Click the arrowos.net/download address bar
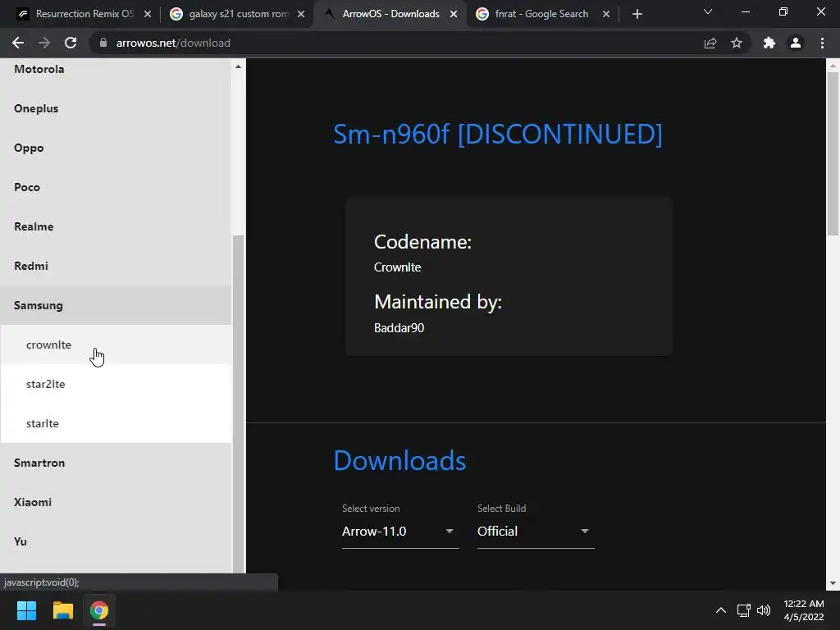The width and height of the screenshot is (840, 630). coord(396,43)
